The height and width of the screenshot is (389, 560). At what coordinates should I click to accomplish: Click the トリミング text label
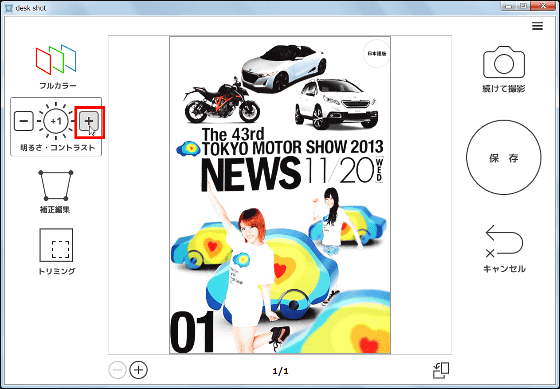(56, 271)
